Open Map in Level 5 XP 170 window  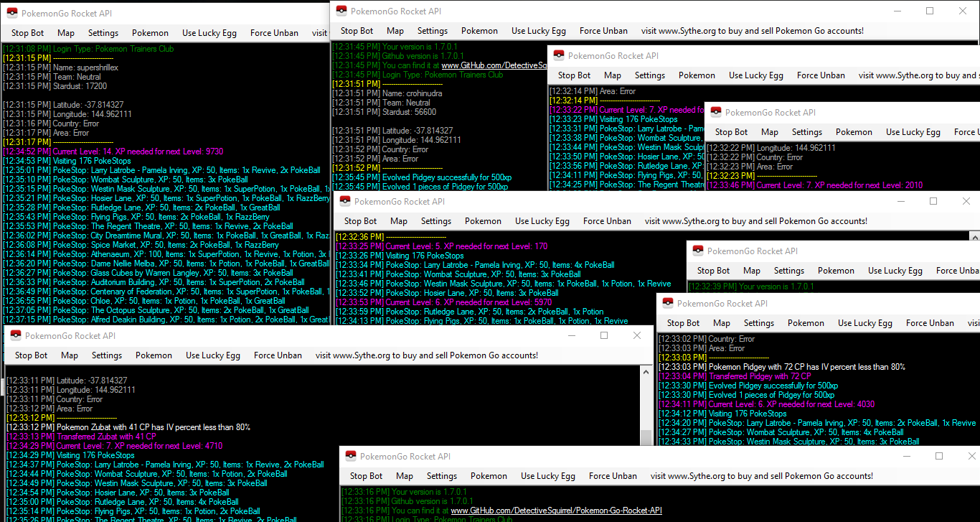click(x=399, y=221)
